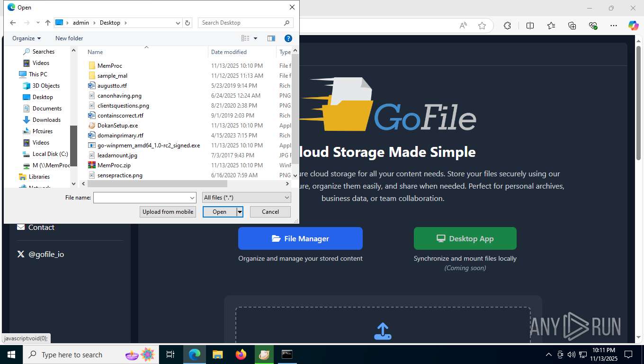
Task: Open Contact link in GoFile sidebar
Action: [36, 227]
